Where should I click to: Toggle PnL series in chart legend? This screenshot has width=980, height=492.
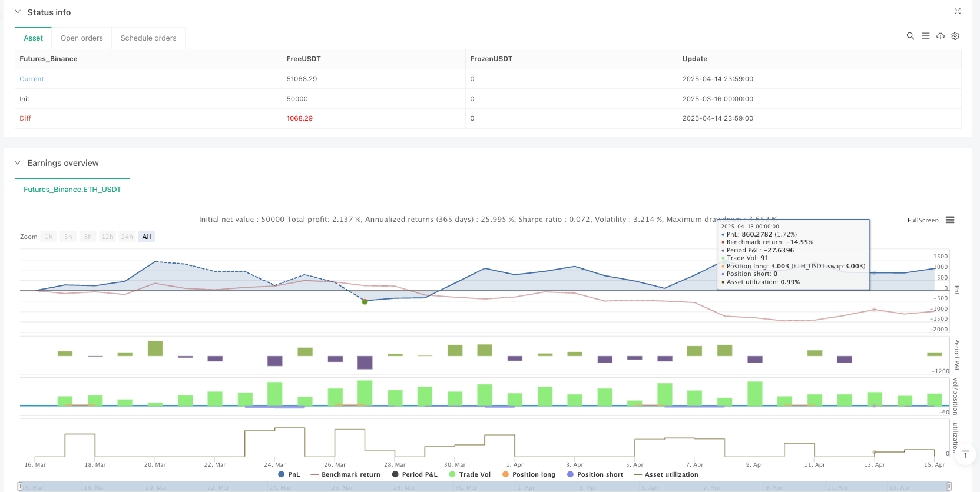click(289, 474)
